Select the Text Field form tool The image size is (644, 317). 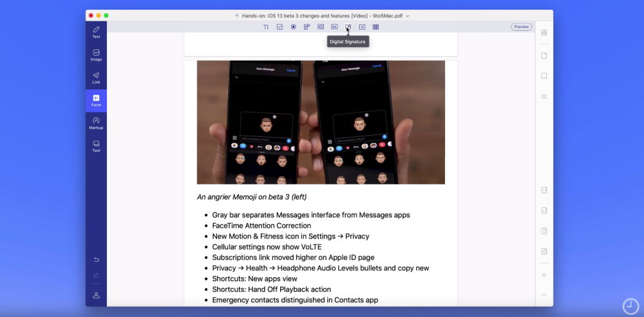click(x=266, y=27)
